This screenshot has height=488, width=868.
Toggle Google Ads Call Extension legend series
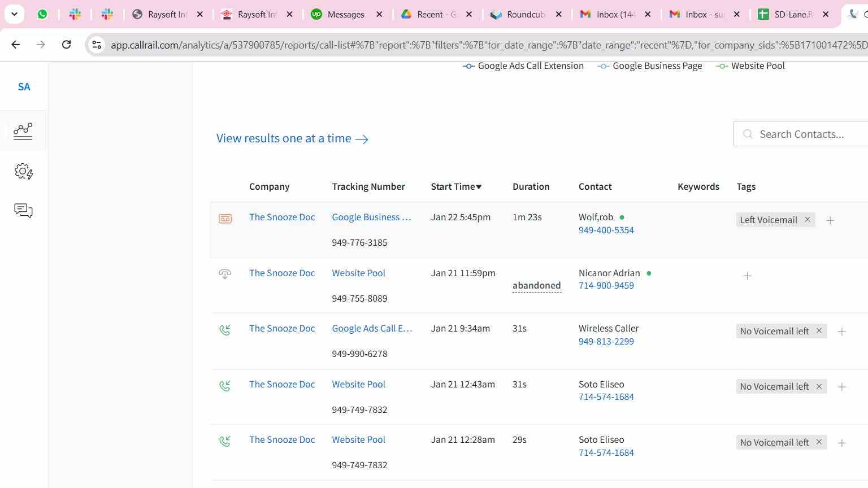[523, 66]
